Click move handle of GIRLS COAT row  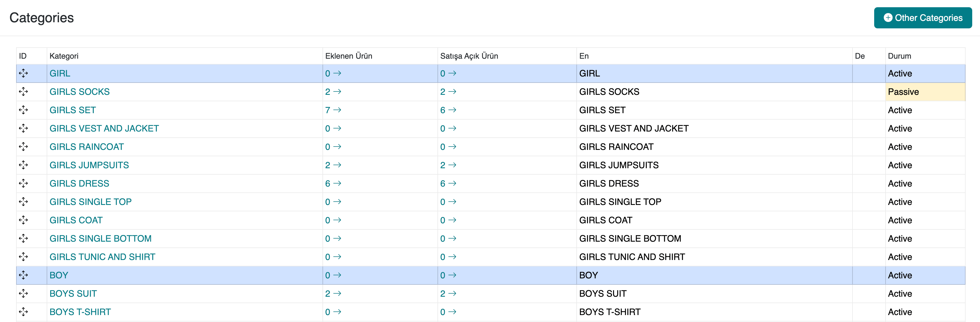pos(23,220)
